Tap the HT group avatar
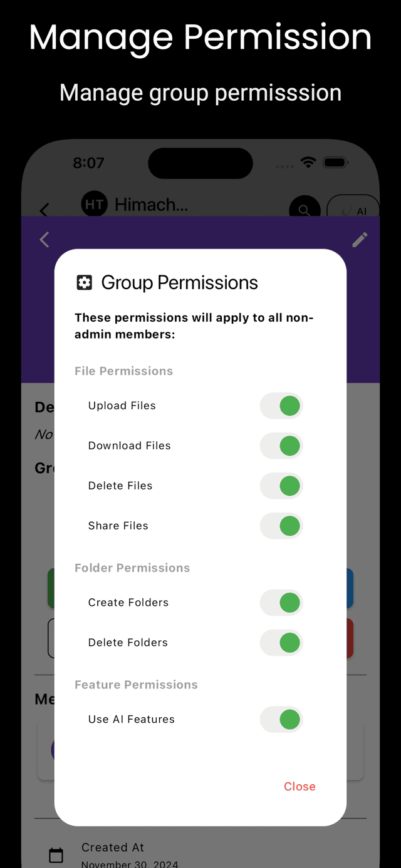Image resolution: width=401 pixels, height=868 pixels. [94, 204]
